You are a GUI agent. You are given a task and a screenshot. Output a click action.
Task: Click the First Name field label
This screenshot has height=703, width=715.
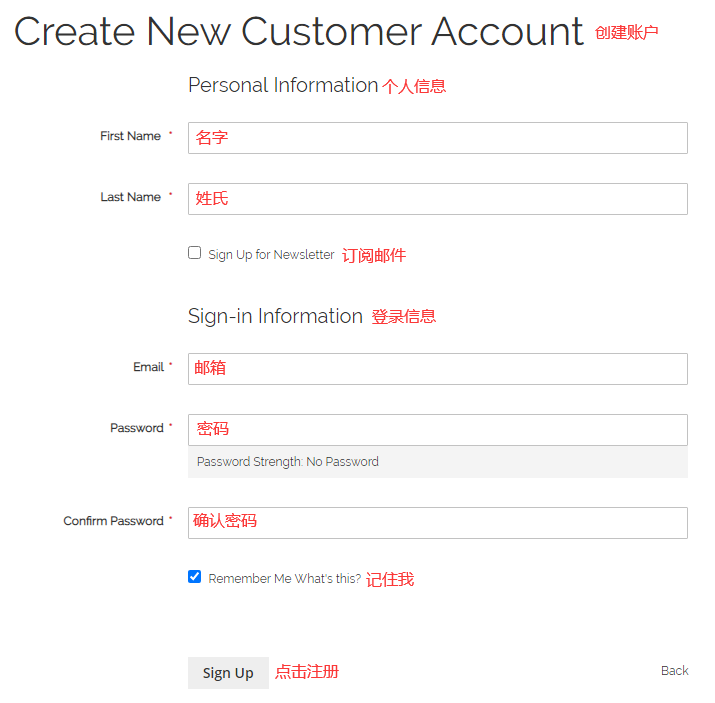point(130,136)
